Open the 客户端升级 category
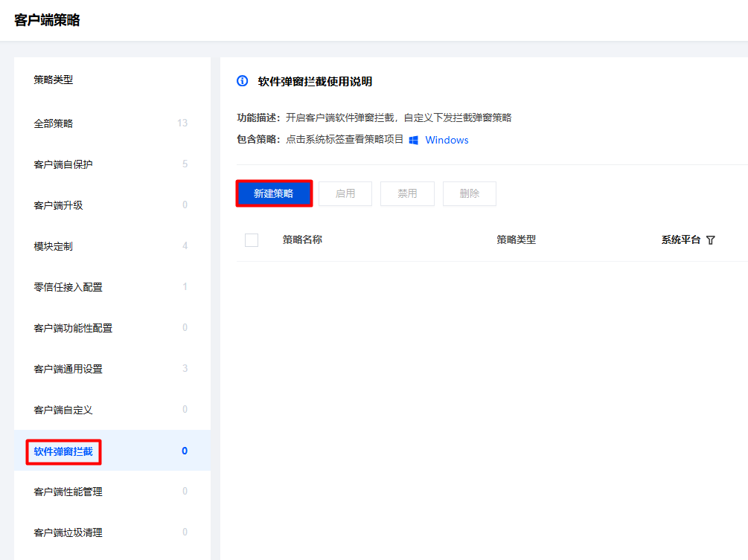The height and width of the screenshot is (560, 748). pos(112,205)
